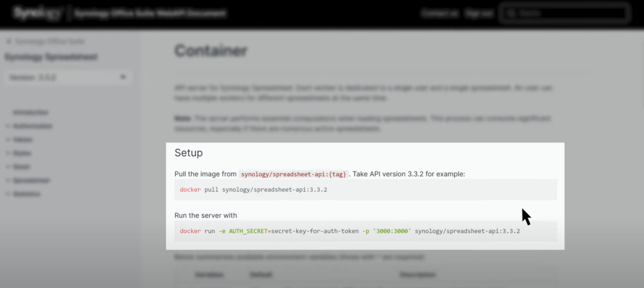Click the Synology Office Suite WebAPI Document title

[x=150, y=13]
